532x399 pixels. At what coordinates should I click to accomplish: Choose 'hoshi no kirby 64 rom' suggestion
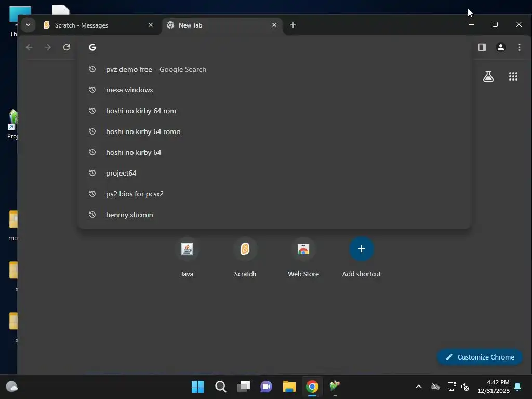(x=274, y=111)
